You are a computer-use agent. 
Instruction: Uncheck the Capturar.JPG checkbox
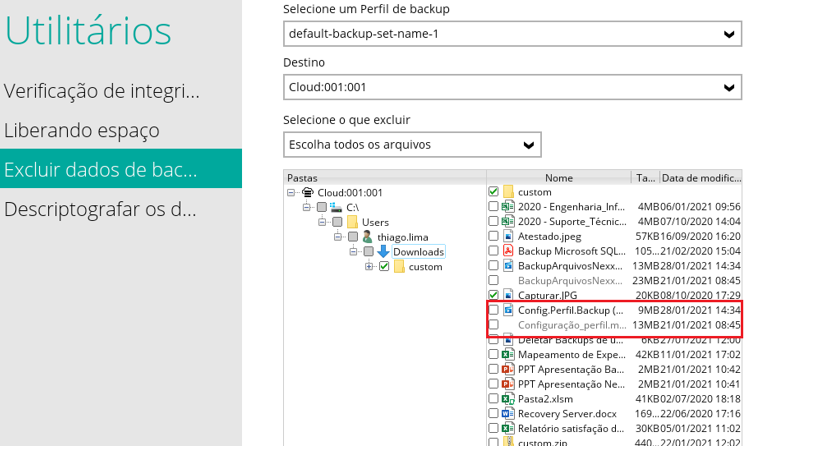point(493,296)
